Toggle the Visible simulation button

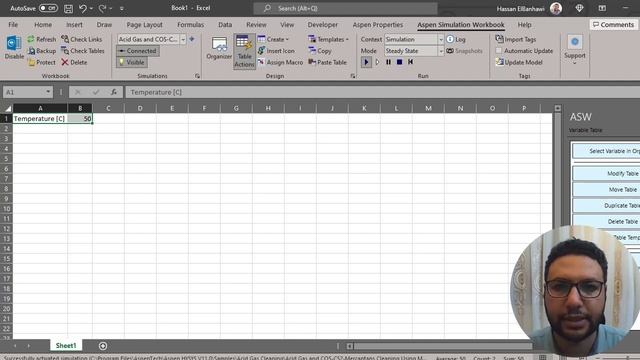(132, 62)
